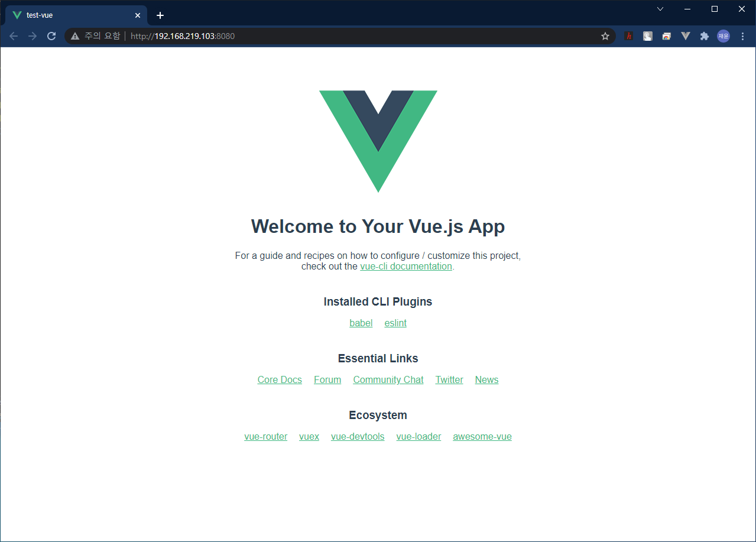Open the eslint plugin link

click(395, 323)
